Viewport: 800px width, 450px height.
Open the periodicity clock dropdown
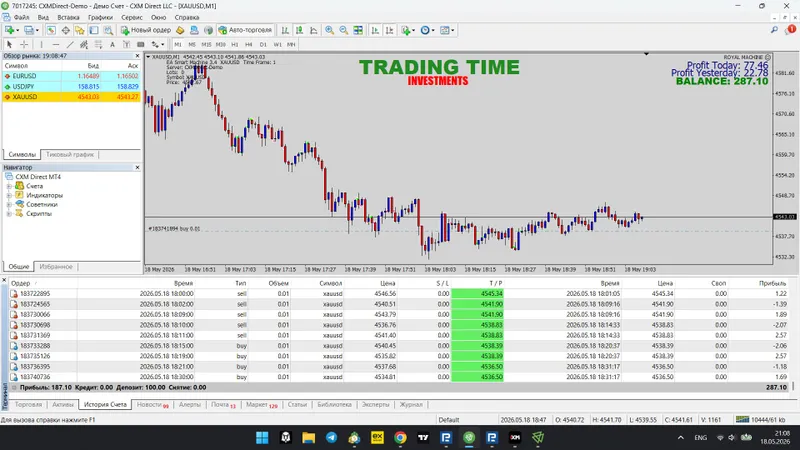point(427,31)
